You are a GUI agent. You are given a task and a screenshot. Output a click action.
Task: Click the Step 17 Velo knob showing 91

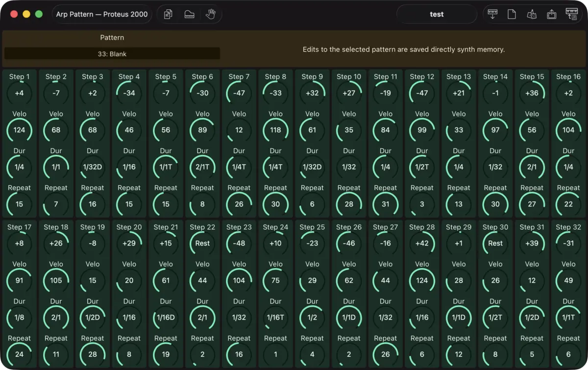19,281
